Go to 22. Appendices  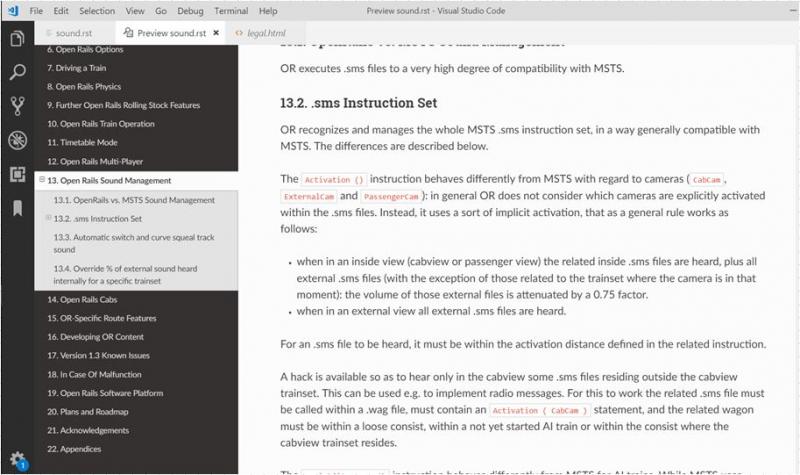pos(74,449)
